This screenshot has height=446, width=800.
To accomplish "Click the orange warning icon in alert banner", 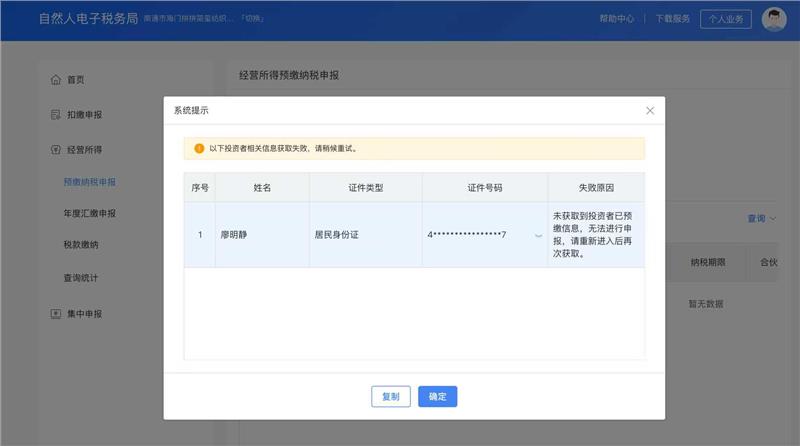I will pos(199,148).
